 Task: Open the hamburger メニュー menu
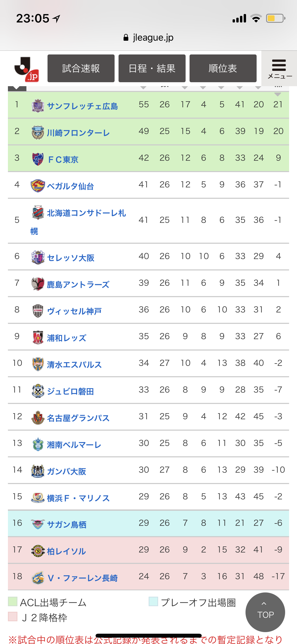tap(279, 68)
